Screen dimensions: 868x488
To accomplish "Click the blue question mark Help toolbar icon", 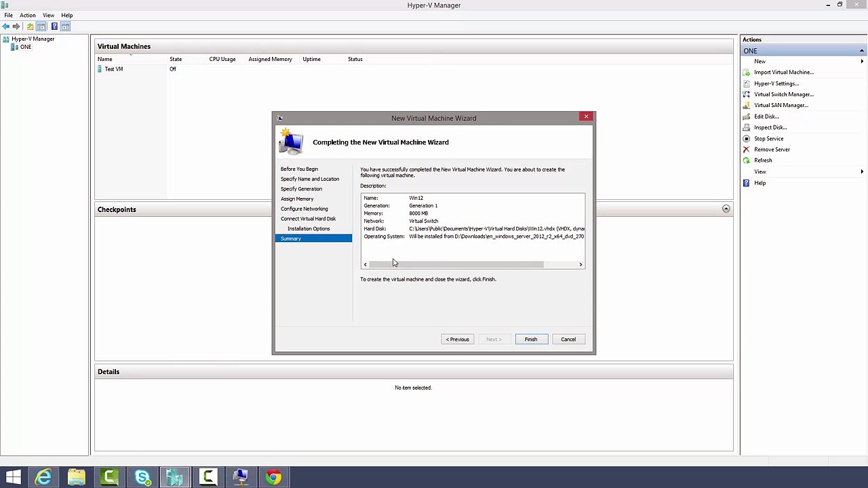I will (54, 26).
